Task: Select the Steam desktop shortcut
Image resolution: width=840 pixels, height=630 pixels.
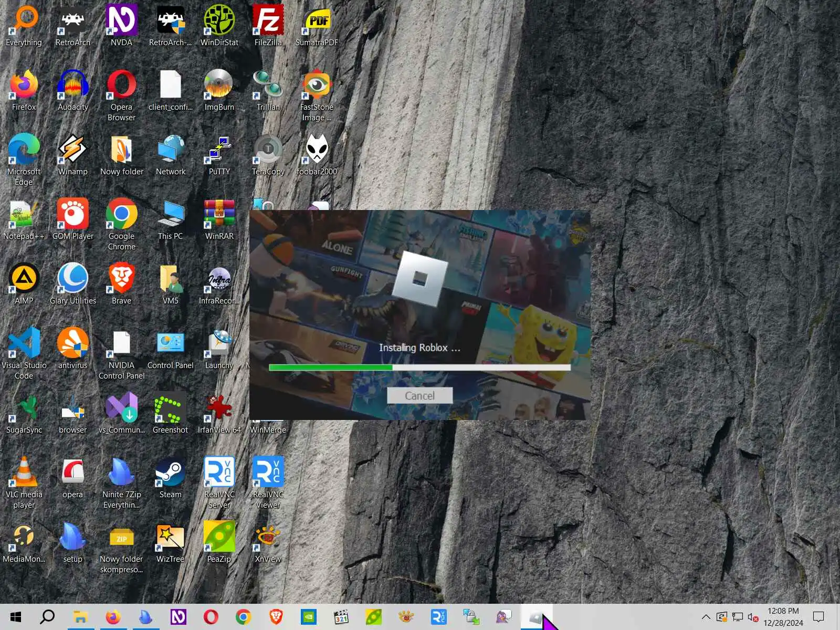Action: (x=170, y=478)
